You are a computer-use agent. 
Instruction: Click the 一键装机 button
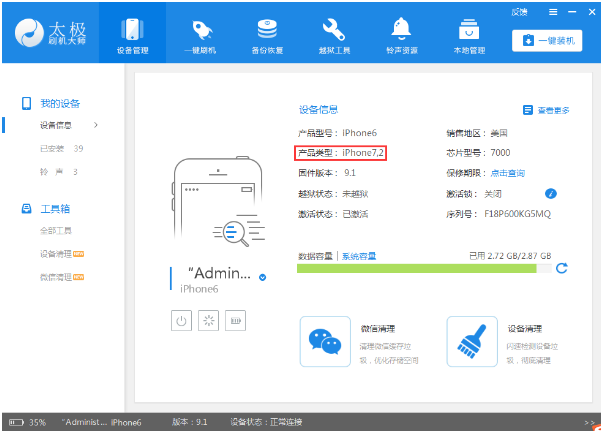pos(547,41)
